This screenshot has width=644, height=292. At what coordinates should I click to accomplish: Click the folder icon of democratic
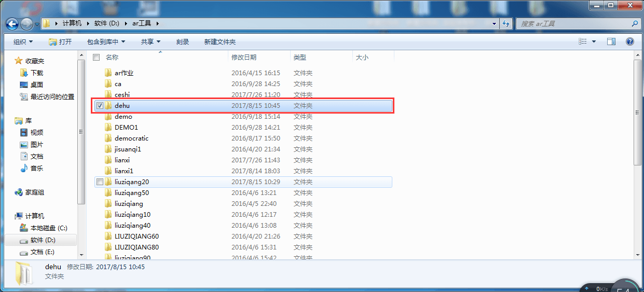[x=108, y=138]
